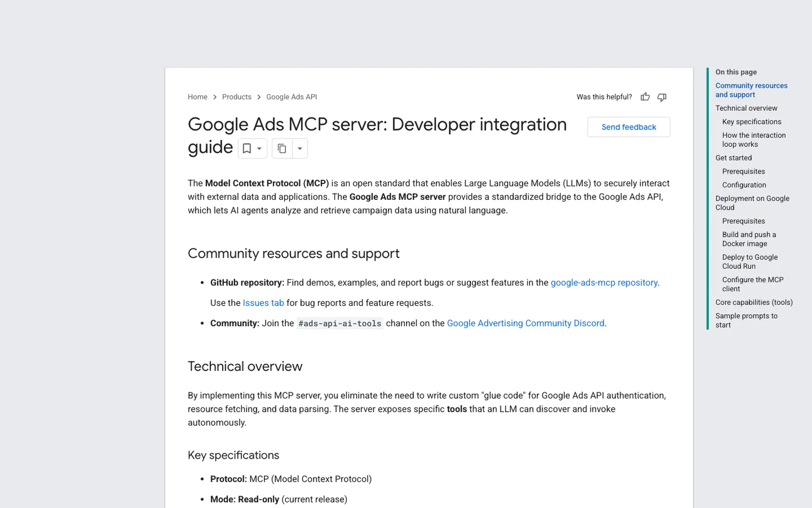
Task: Select Prerequisites under Get started in outline
Action: tap(744, 171)
